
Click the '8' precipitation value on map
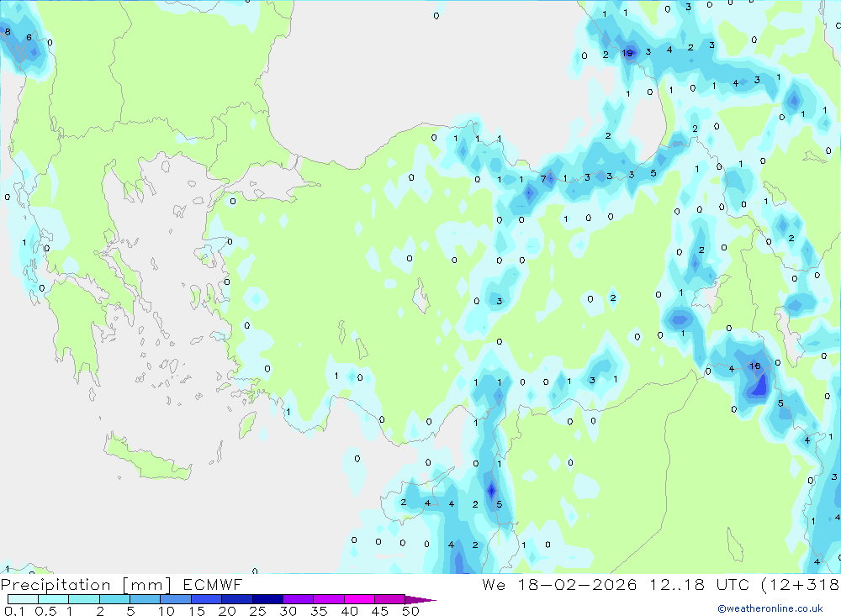pos(8,32)
